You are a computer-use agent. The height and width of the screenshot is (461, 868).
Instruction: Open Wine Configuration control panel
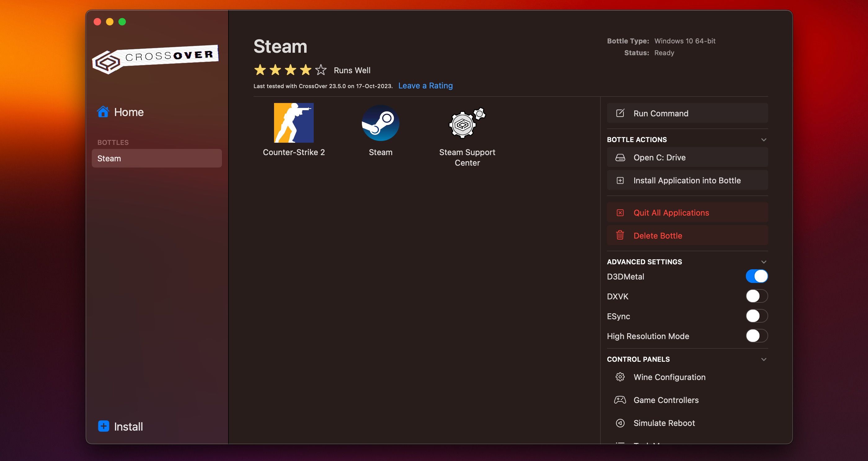[669, 377]
